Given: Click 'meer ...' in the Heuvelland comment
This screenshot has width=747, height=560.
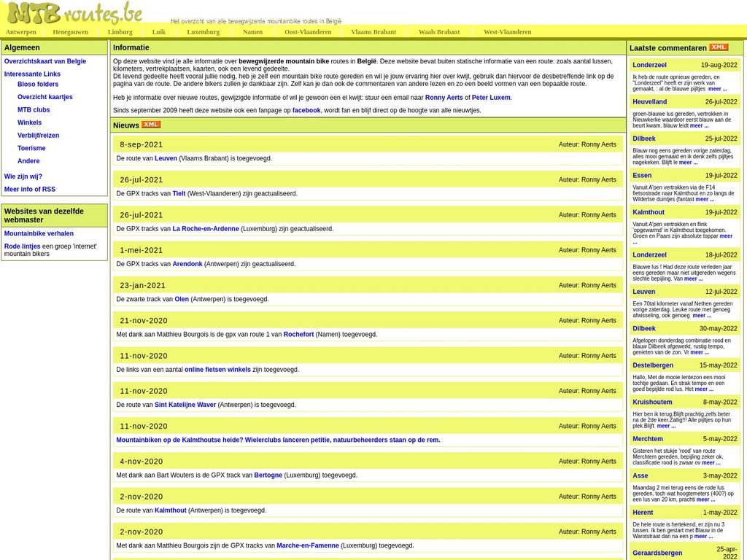Looking at the screenshot, I should coord(700,125).
